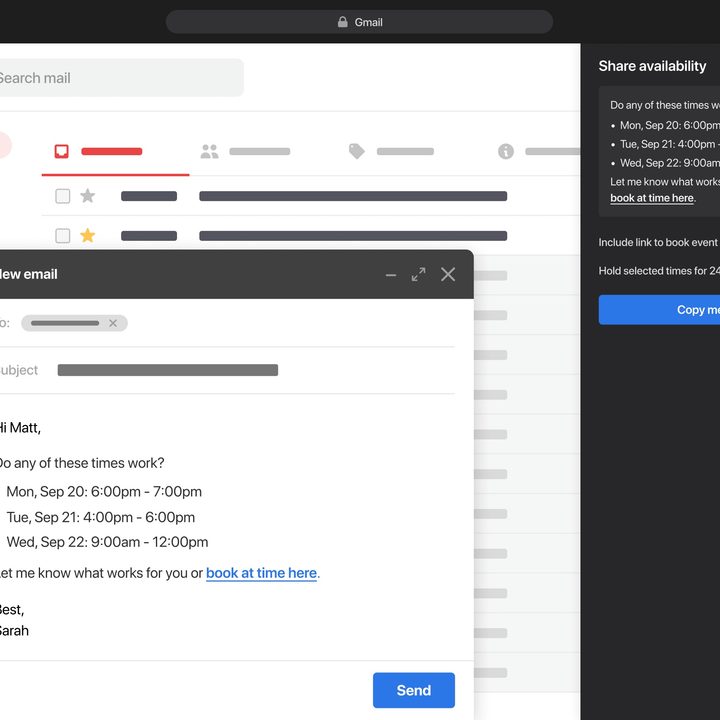Star the first email in the list
Screen dimensions: 720x720
pyautogui.click(x=88, y=196)
